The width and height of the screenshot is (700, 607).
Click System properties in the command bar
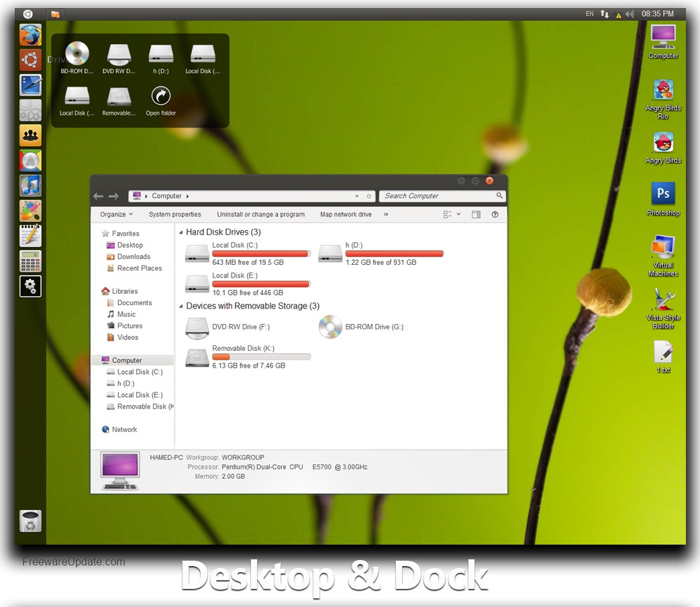tap(175, 214)
